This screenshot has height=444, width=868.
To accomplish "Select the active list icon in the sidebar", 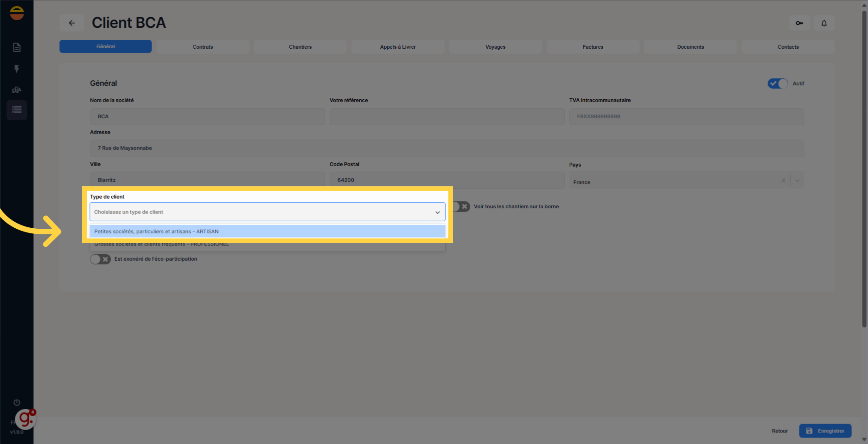I will 17,110.
